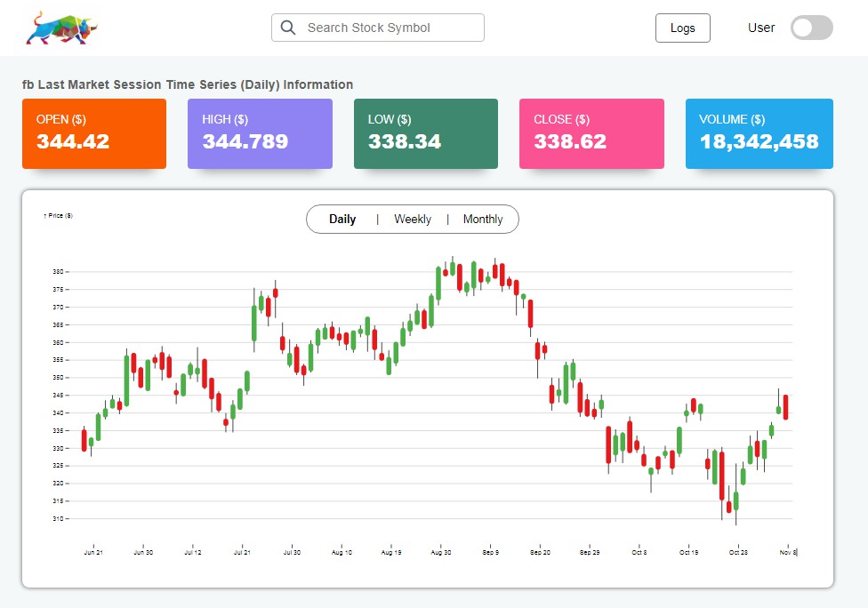Click the pink CLOSE ($) card
The width and height of the screenshot is (868, 608).
[591, 133]
